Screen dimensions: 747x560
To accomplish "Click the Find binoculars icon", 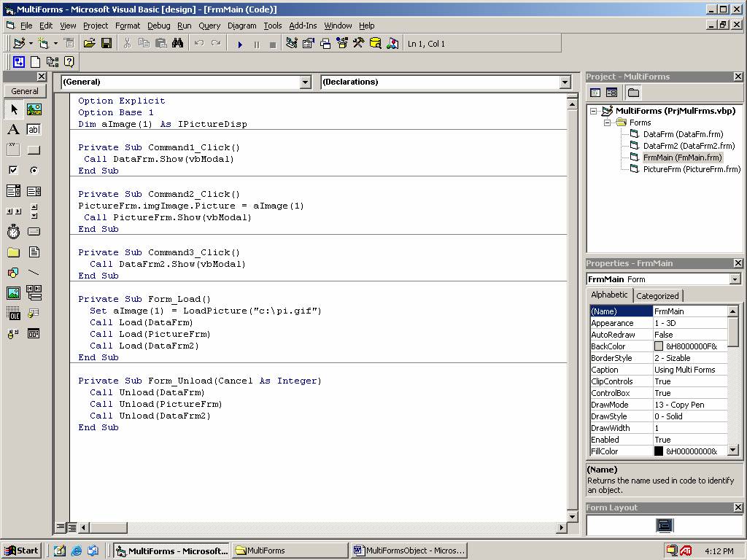I will [x=178, y=44].
